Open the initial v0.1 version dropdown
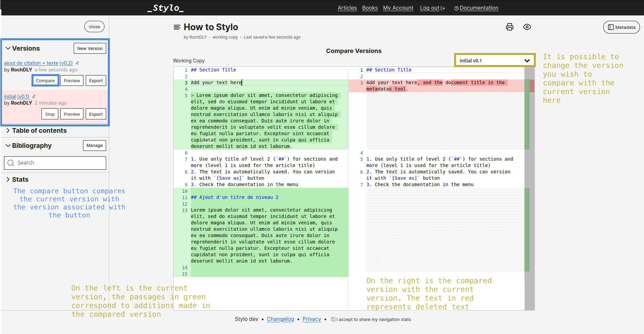Screen dimensions: 644x334 [x=494, y=60]
